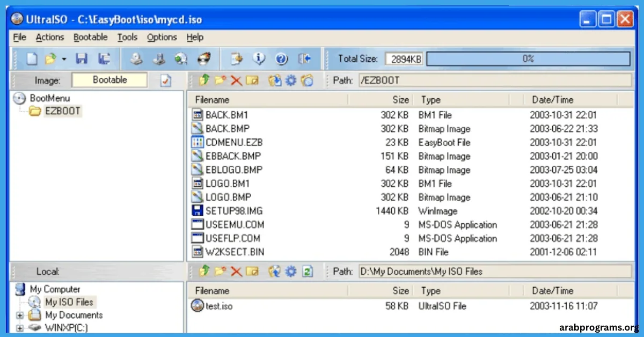Click the Help question mark icon

(x=282, y=58)
